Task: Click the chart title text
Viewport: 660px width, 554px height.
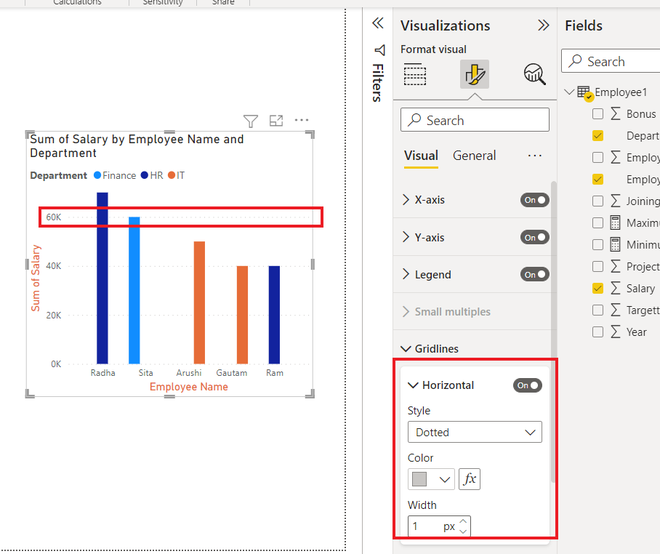Action: coord(137,146)
